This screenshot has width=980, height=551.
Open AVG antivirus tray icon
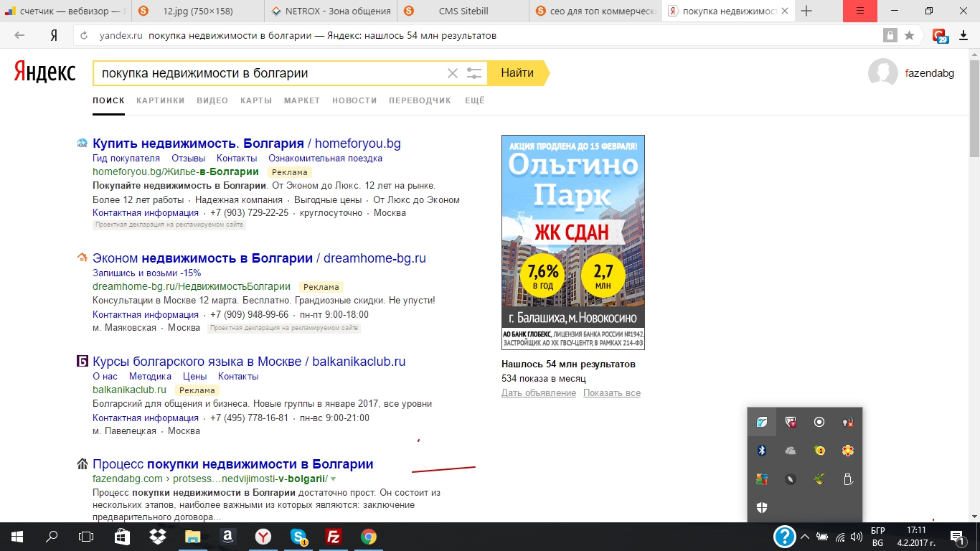click(x=762, y=479)
